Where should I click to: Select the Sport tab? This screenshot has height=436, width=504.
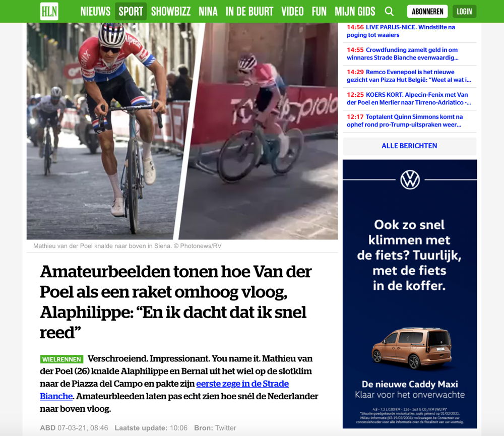click(x=131, y=12)
